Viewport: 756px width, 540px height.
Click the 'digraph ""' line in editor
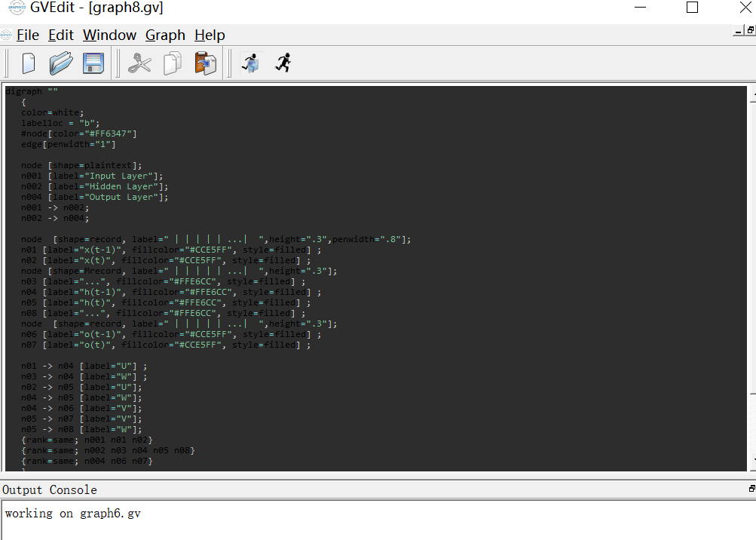tap(32, 91)
